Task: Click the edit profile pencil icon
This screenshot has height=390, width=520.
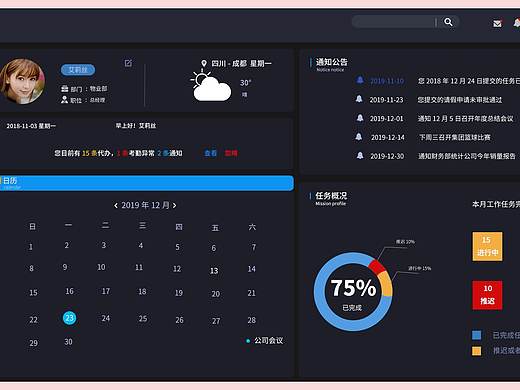Action: 128,63
